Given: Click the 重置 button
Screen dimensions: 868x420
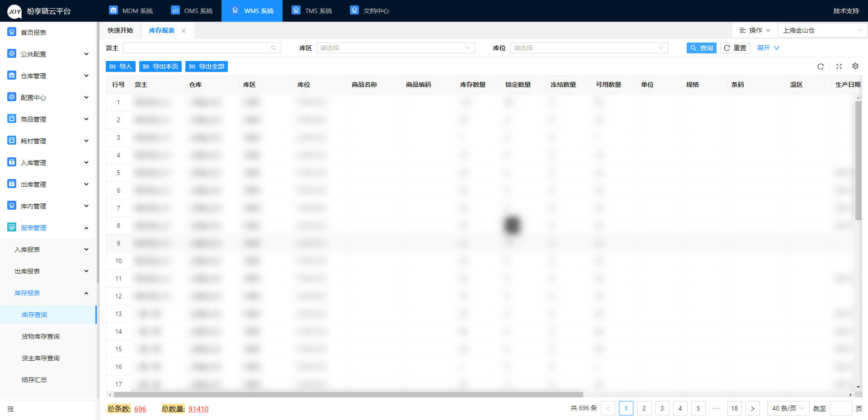Looking at the screenshot, I should pos(735,48).
